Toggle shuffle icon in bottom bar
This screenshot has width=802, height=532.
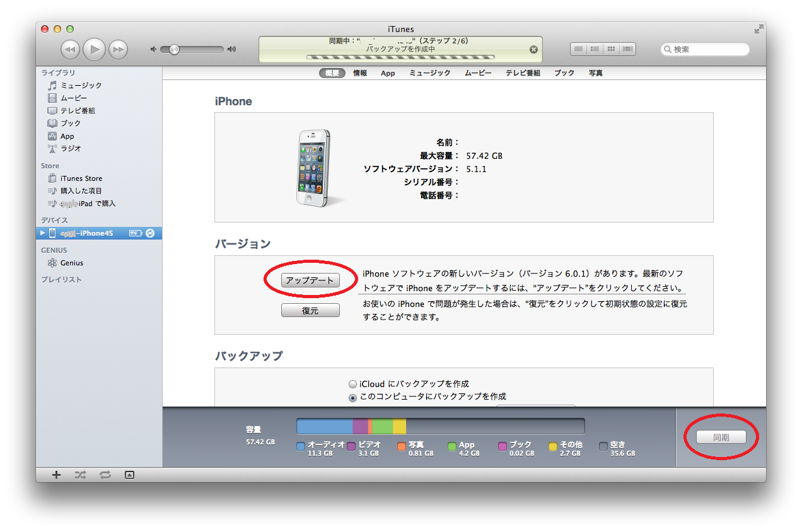tap(81, 475)
